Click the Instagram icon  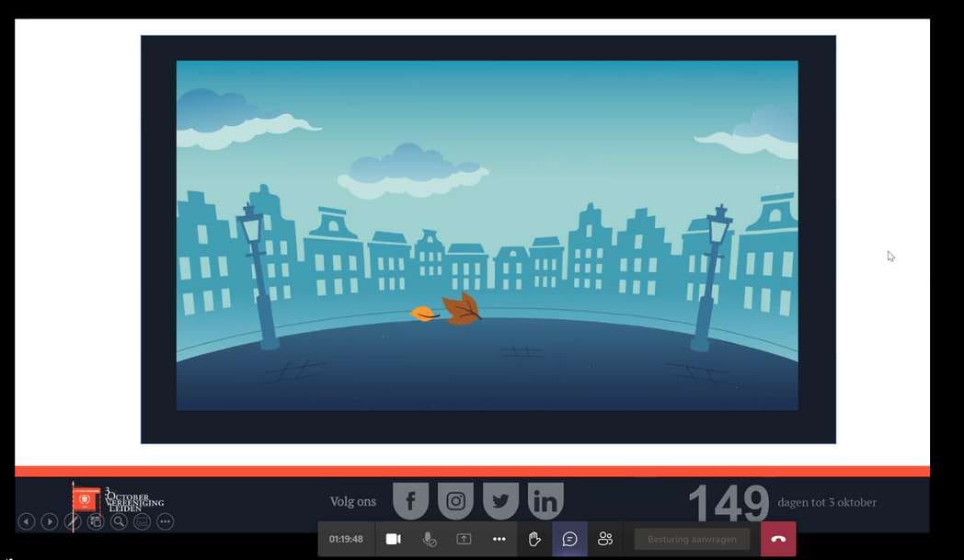pos(455,501)
